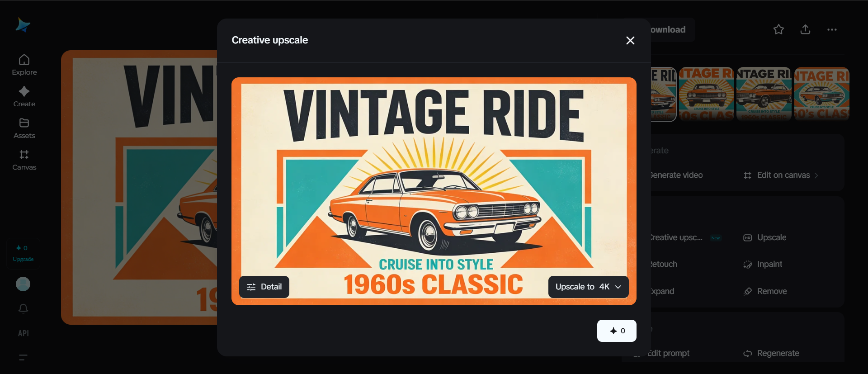Expand the Edit on canvas chevron
The image size is (868, 374).
coord(816,175)
